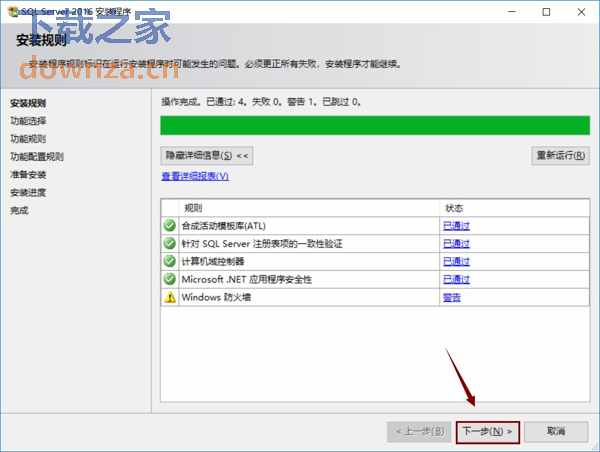Click the 规则 column header
600x452 pixels.
coord(309,208)
